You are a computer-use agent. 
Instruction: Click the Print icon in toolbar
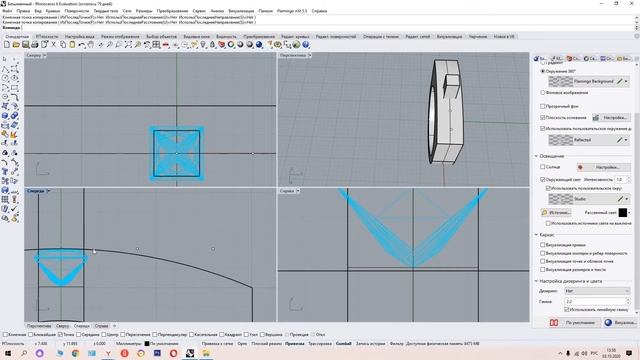click(35, 45)
